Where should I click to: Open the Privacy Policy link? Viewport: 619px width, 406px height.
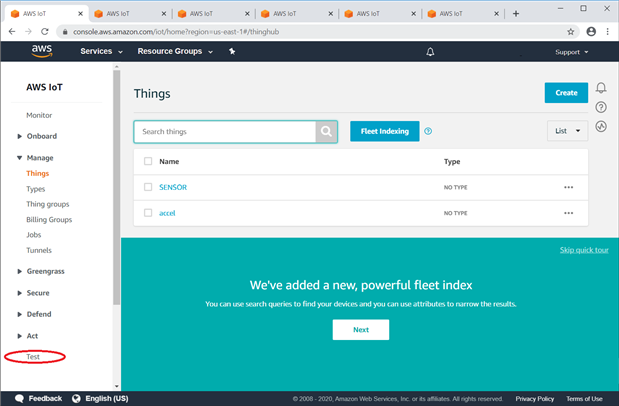[535, 398]
